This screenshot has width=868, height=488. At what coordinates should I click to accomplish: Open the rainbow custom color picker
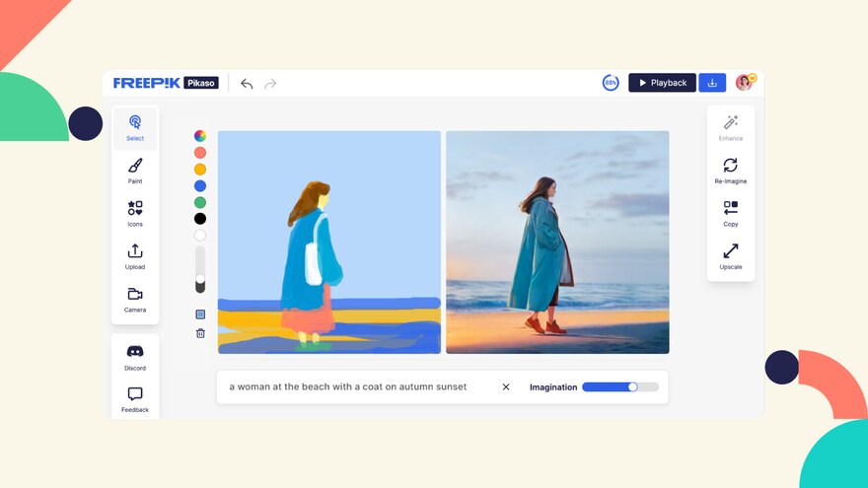200,136
